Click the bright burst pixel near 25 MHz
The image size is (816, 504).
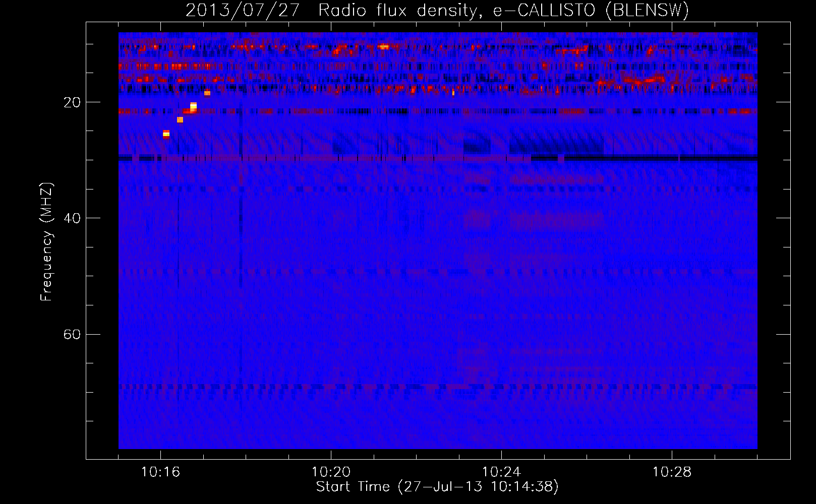click(166, 134)
